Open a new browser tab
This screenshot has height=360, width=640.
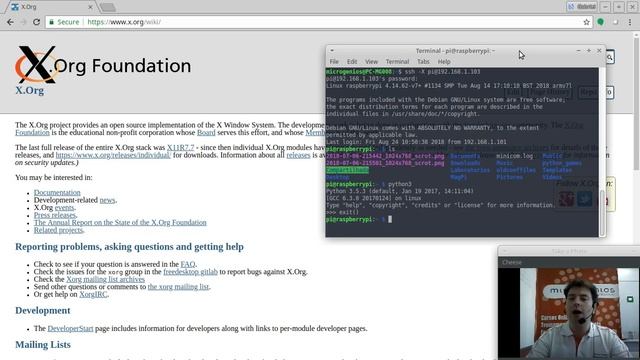[x=108, y=7]
